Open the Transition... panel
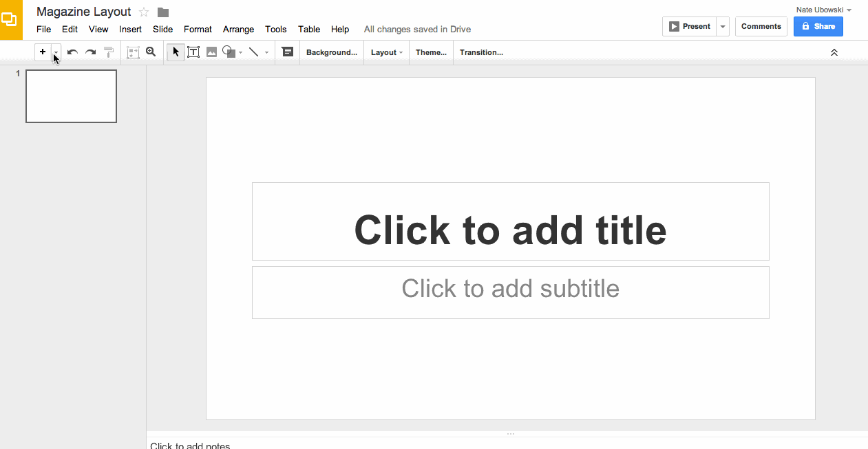 click(481, 52)
